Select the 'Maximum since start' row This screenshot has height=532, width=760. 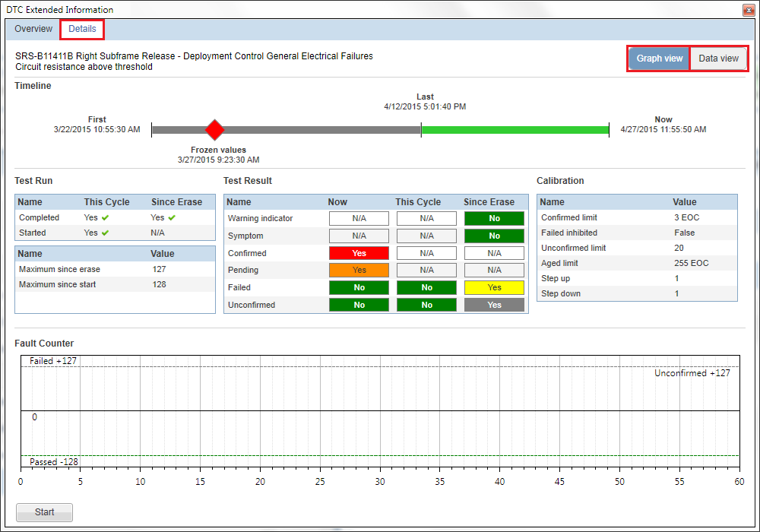[x=115, y=284]
